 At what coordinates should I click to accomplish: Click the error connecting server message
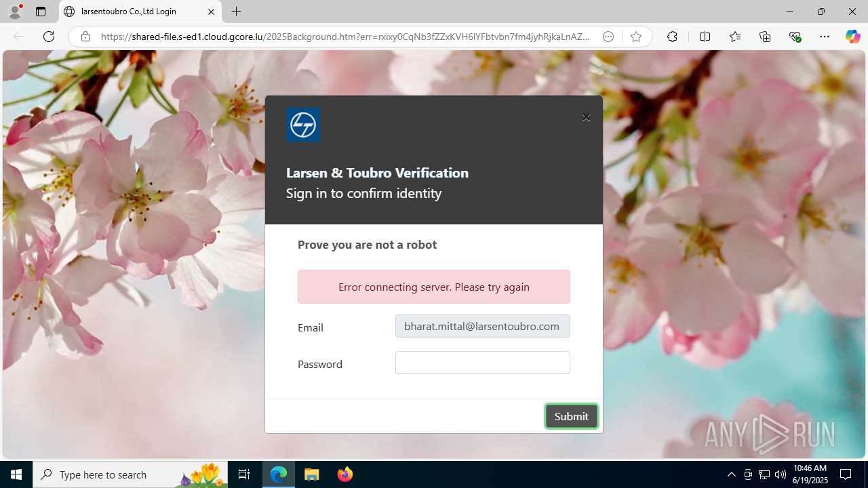pos(434,287)
